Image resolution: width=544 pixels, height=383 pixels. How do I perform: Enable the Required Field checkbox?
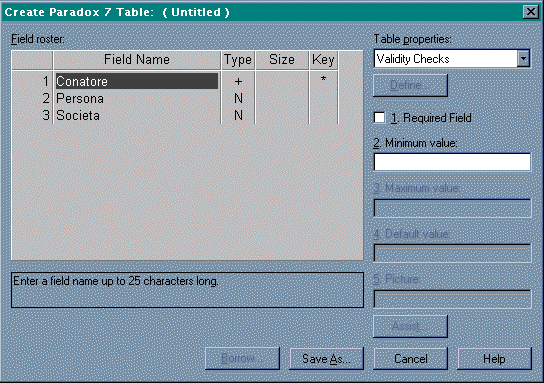(x=380, y=118)
